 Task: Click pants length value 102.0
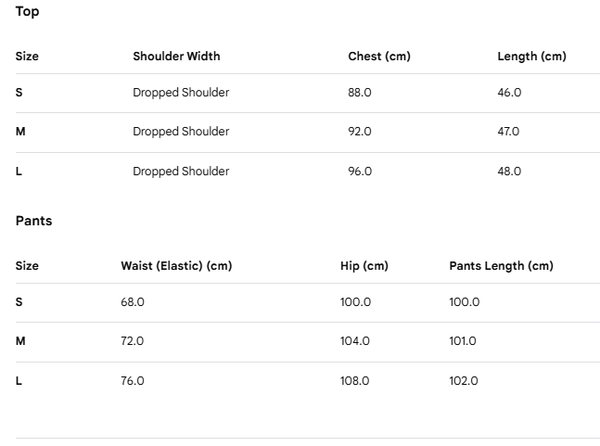click(x=464, y=381)
